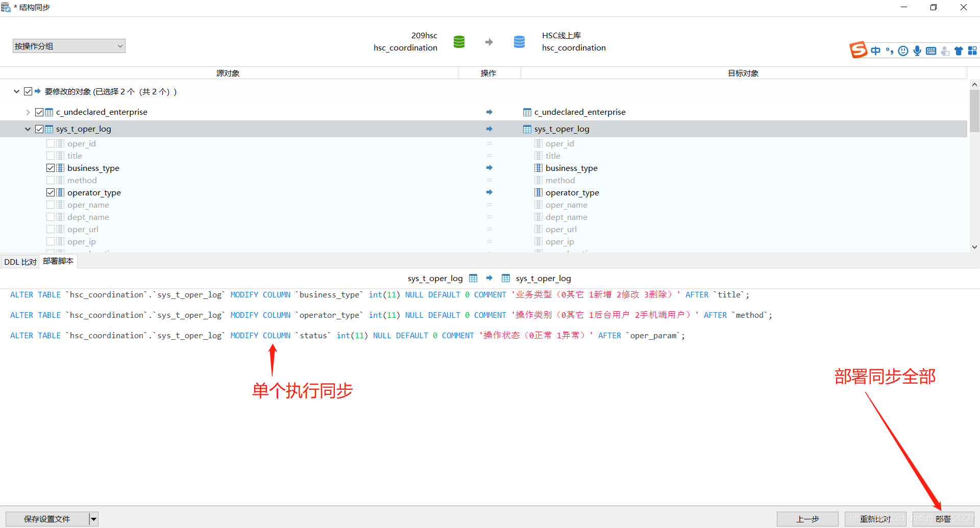Click source column icon of business_type
The height and width of the screenshot is (528, 980).
(60, 168)
